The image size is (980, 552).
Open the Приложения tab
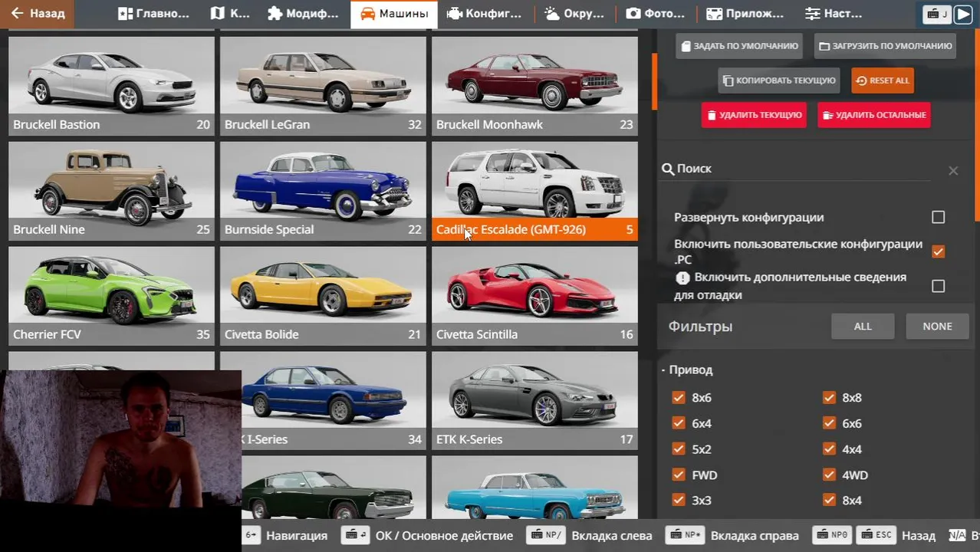coord(745,14)
